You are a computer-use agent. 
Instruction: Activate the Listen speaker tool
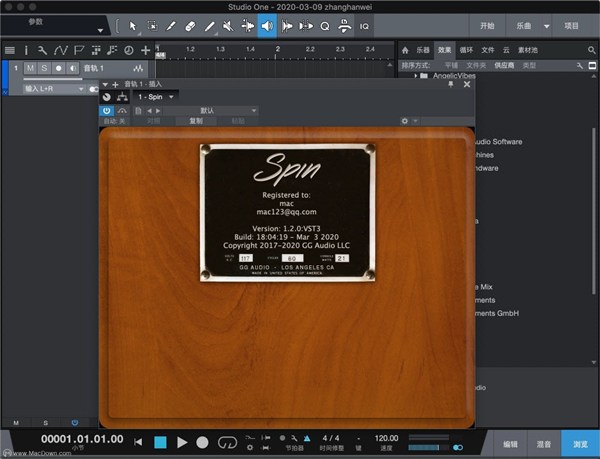(x=267, y=27)
